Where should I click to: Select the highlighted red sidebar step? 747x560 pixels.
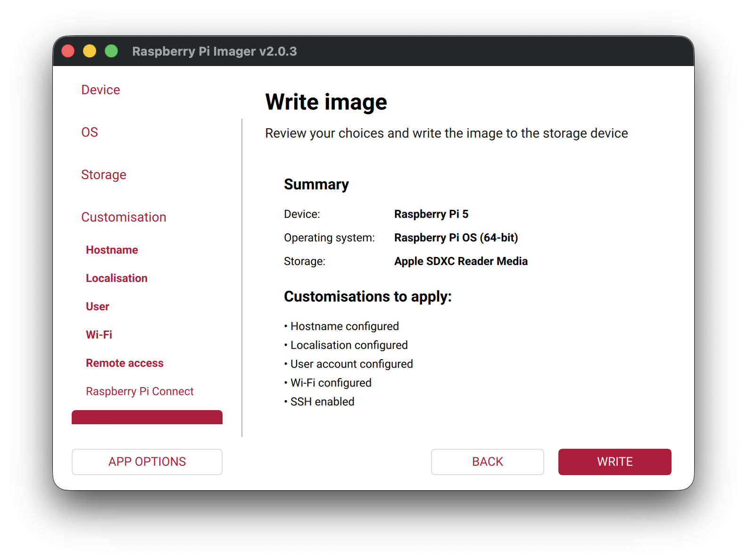[x=147, y=417]
